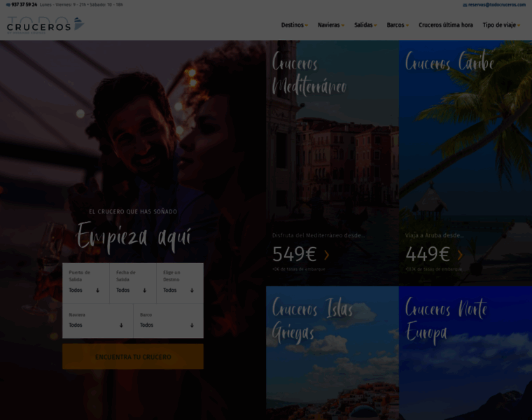This screenshot has height=420, width=532.
Task: Expand the Naviera dropdown
Action: pos(98,321)
